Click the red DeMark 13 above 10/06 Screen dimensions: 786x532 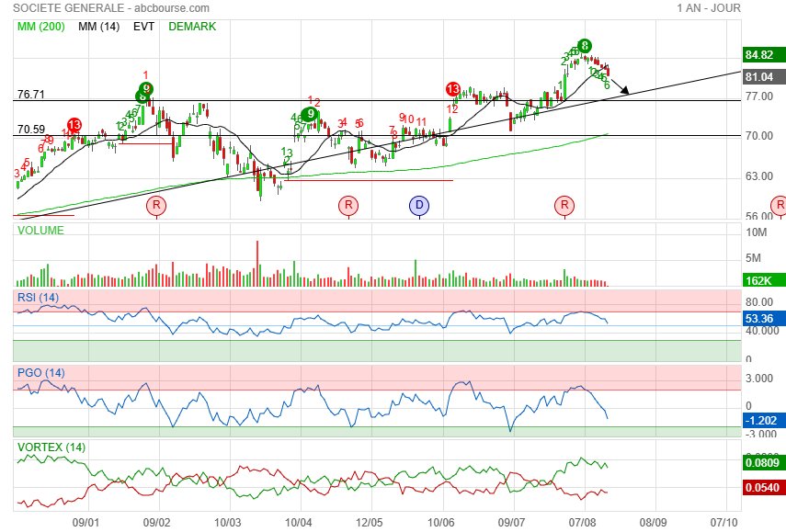(x=453, y=89)
